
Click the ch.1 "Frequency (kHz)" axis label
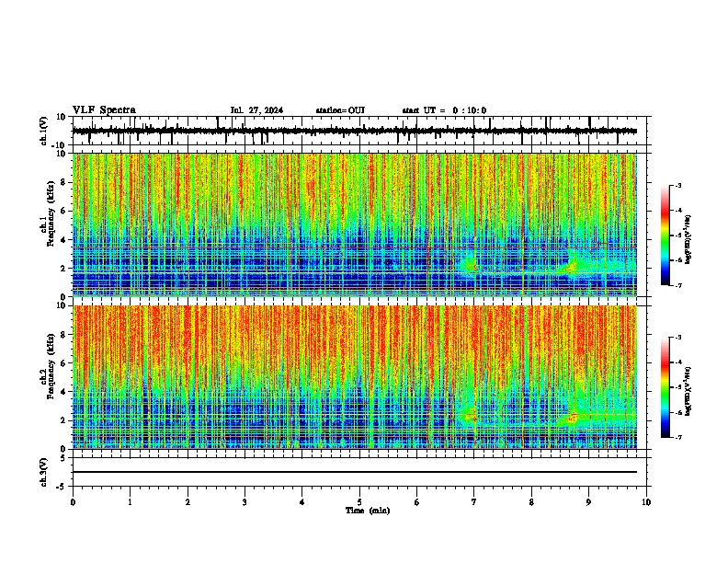(x=51, y=214)
